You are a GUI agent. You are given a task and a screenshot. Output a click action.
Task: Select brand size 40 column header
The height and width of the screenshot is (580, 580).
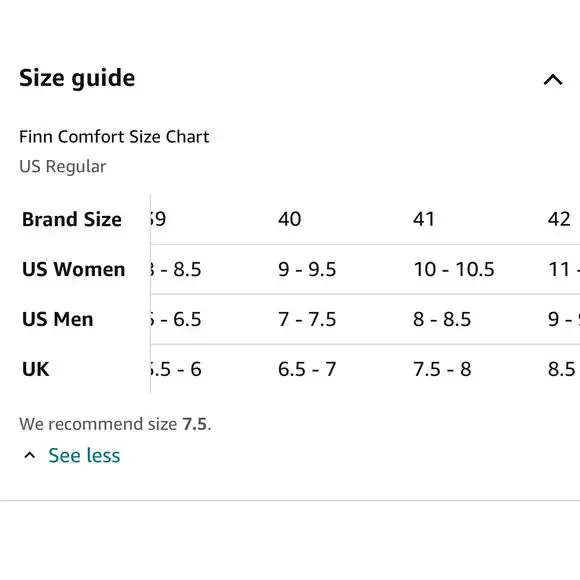point(289,219)
